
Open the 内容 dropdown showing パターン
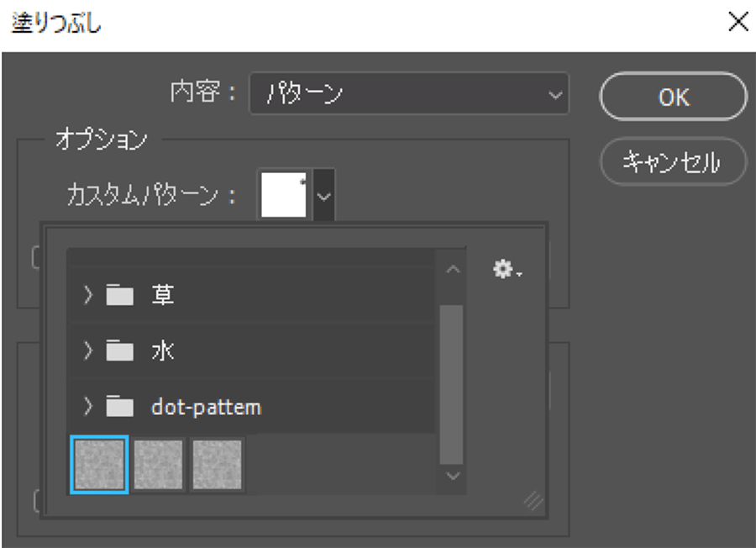click(x=408, y=94)
